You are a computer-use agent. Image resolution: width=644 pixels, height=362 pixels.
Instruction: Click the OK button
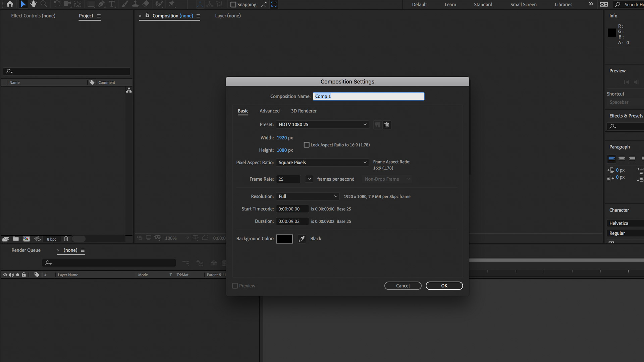pos(444,286)
